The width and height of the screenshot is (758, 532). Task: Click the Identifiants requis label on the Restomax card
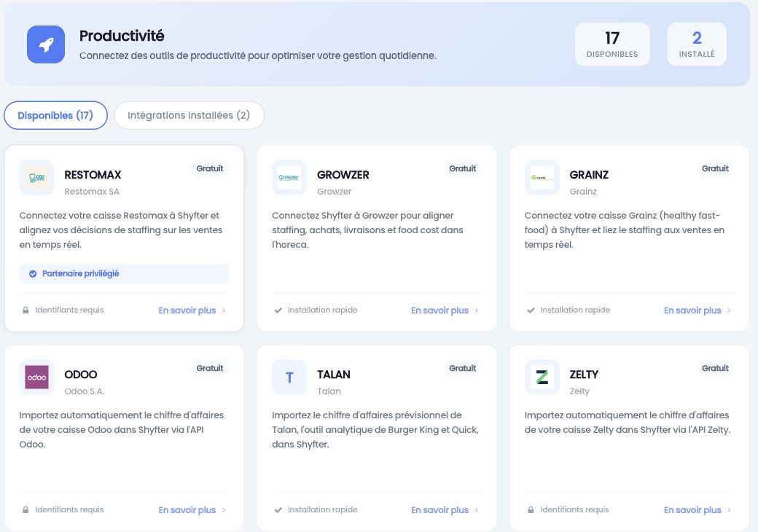69,310
